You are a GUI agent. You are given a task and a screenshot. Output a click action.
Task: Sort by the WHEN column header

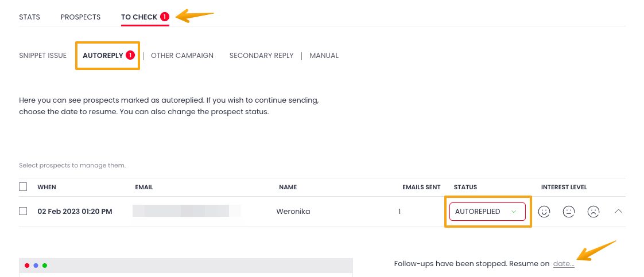[47, 188]
